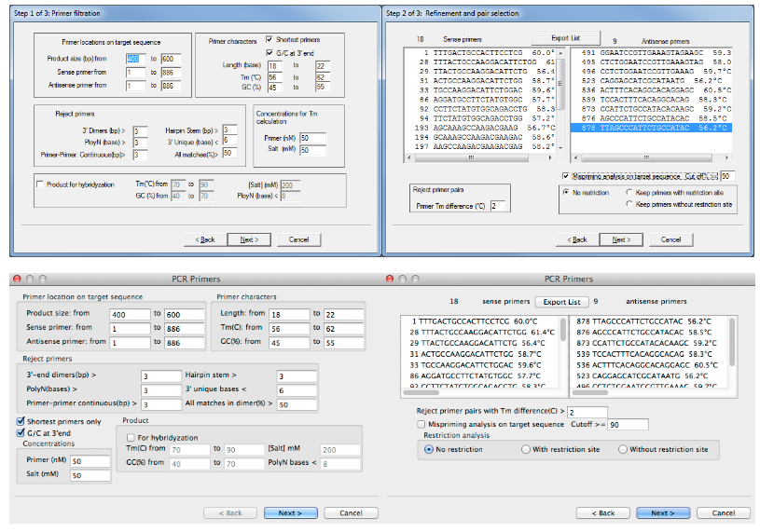Click Next in Step 2 of 3 dialog
Viewport: 760px width, 532px height.
click(x=621, y=239)
